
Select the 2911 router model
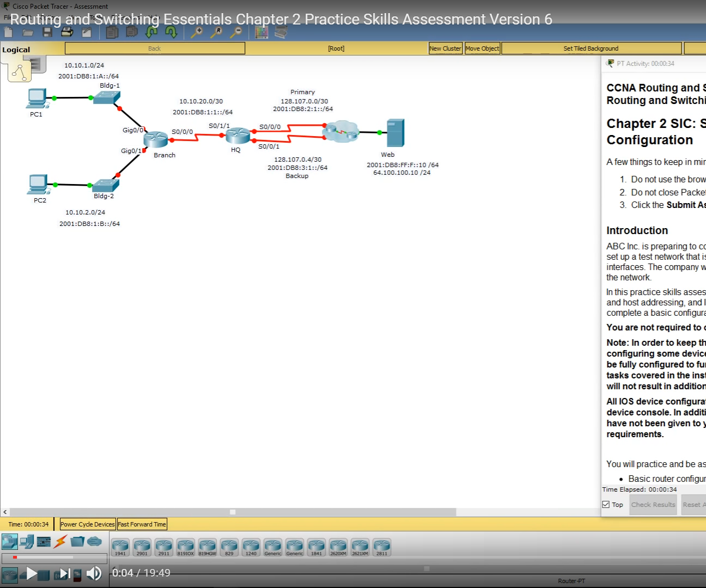click(x=164, y=547)
